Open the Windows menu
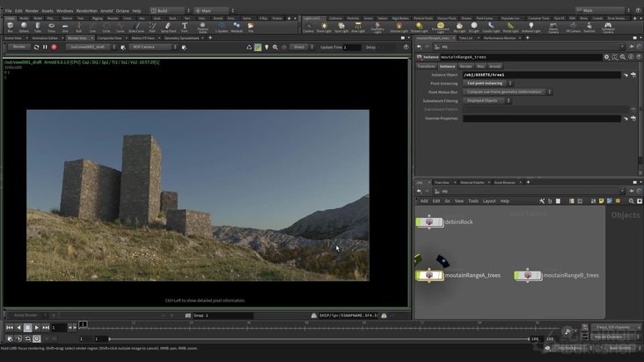The width and height of the screenshot is (644, 362). (64, 11)
